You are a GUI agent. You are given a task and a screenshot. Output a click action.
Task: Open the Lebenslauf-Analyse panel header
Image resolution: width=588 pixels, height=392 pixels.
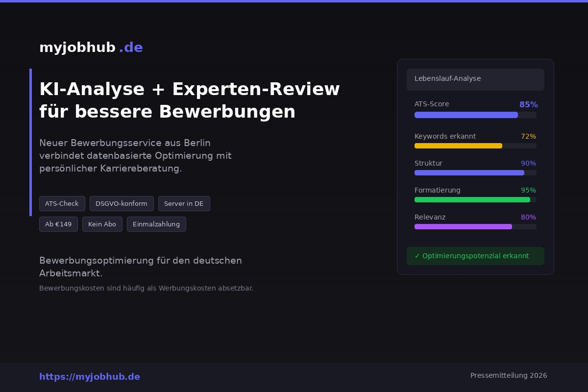click(475, 79)
